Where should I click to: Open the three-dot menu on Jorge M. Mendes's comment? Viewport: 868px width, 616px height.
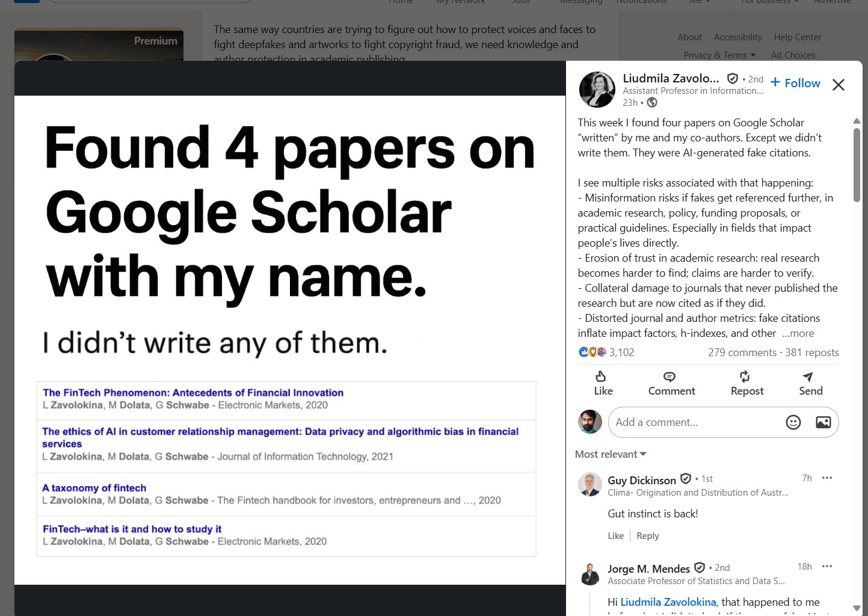click(x=827, y=566)
